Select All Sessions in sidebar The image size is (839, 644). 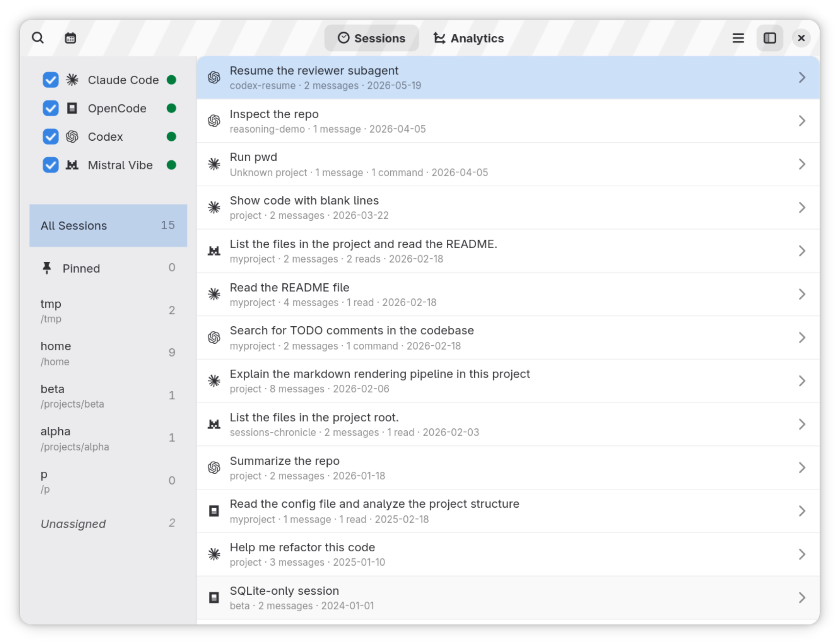click(108, 225)
